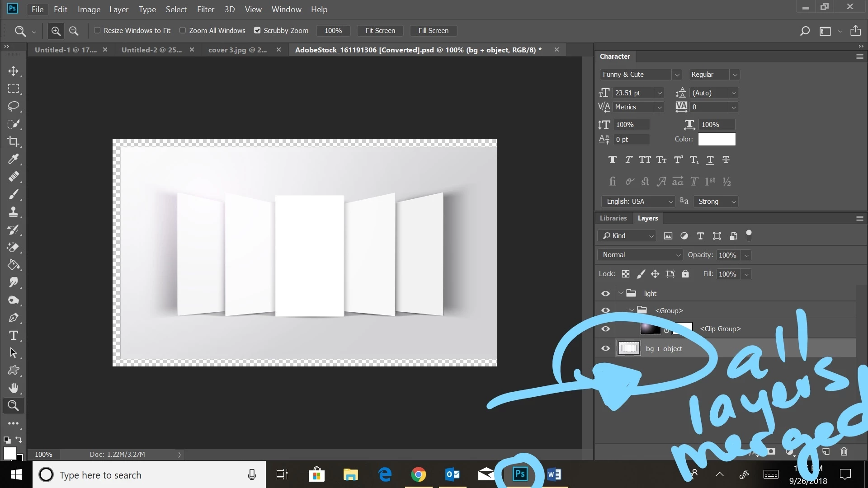
Task: Select the Hand tool
Action: [13, 388]
